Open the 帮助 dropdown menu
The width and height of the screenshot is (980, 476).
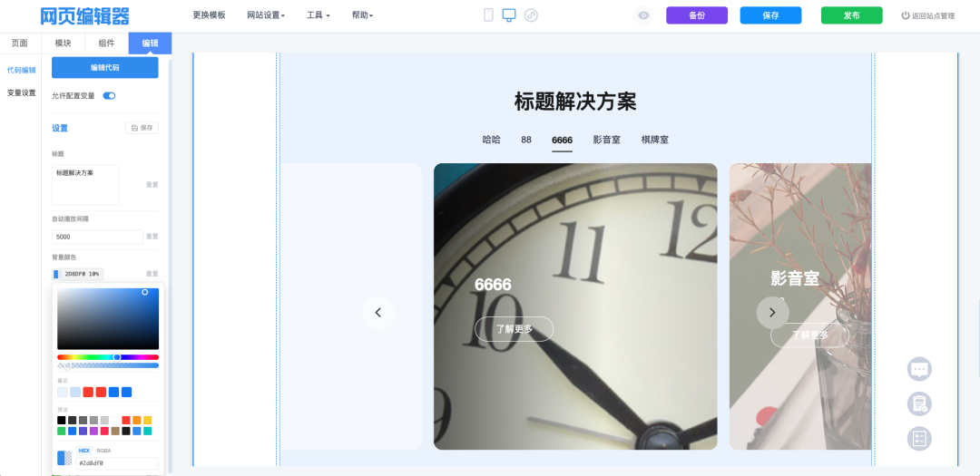pyautogui.click(x=362, y=15)
